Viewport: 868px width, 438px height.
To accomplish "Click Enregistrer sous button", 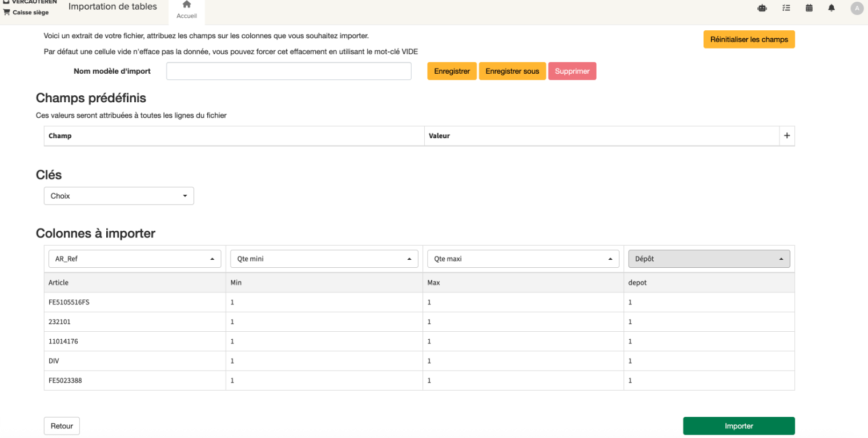I will click(512, 71).
